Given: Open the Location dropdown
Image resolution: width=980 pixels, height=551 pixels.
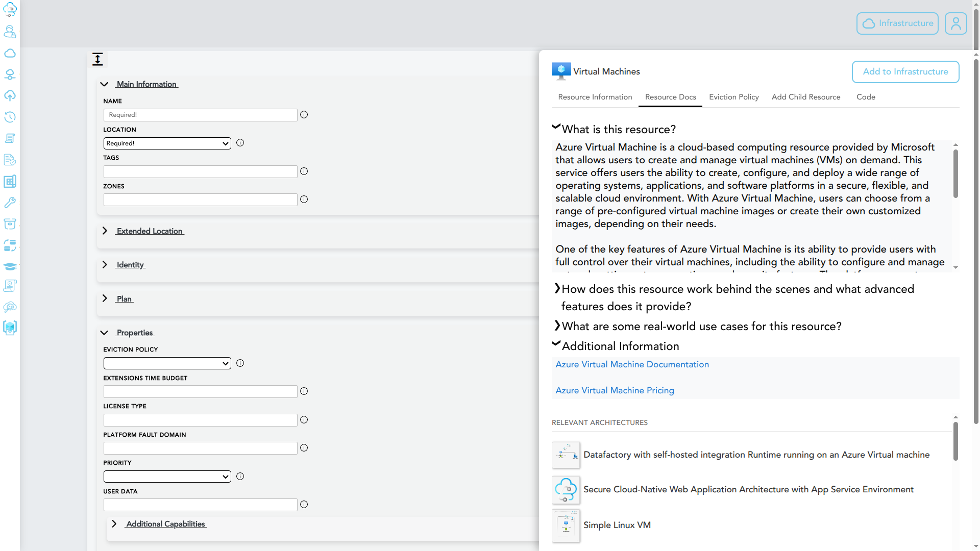Looking at the screenshot, I should tap(167, 143).
